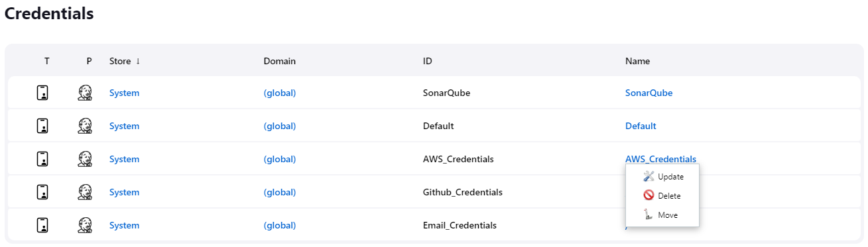The image size is (868, 247).
Task: Open the System store link in Email_Credentials row
Action: [124, 225]
